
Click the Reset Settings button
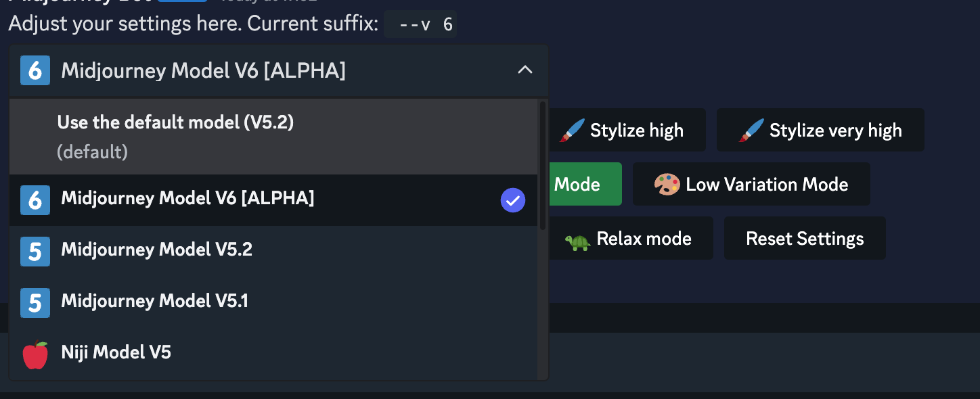coord(805,238)
